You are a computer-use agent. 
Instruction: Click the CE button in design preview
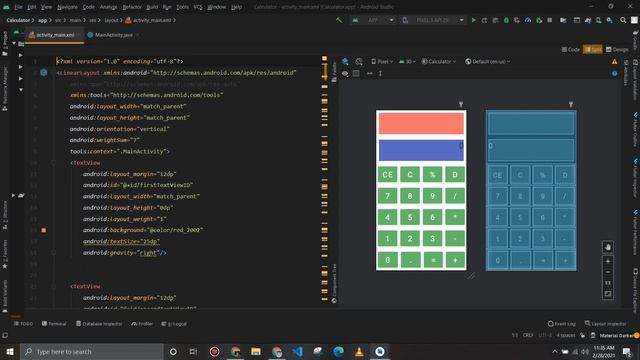pyautogui.click(x=387, y=175)
